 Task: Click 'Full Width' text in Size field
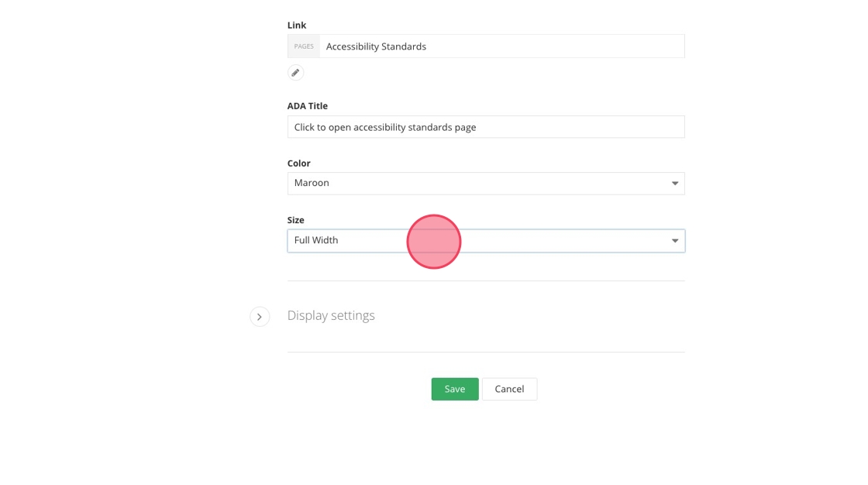point(316,241)
